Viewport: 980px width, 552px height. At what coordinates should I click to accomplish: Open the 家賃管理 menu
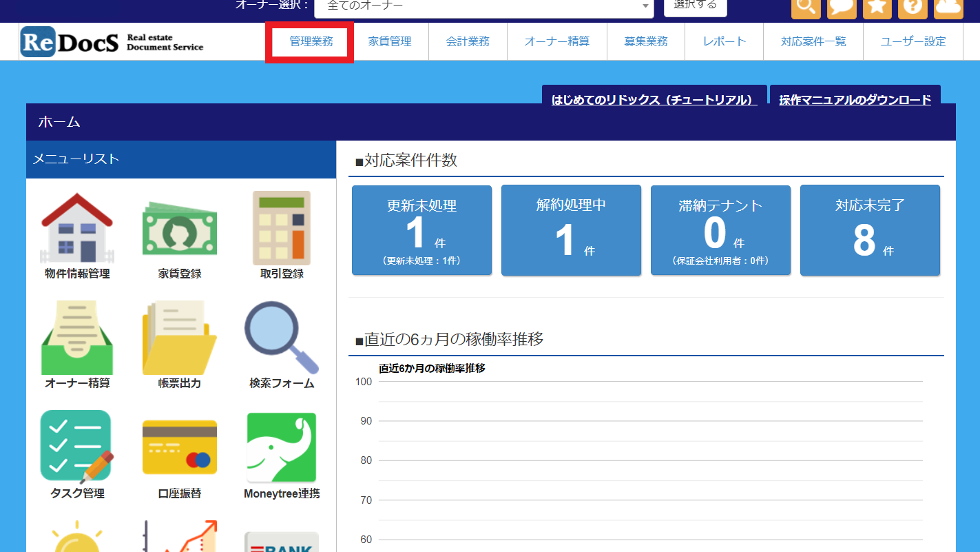[x=390, y=41]
